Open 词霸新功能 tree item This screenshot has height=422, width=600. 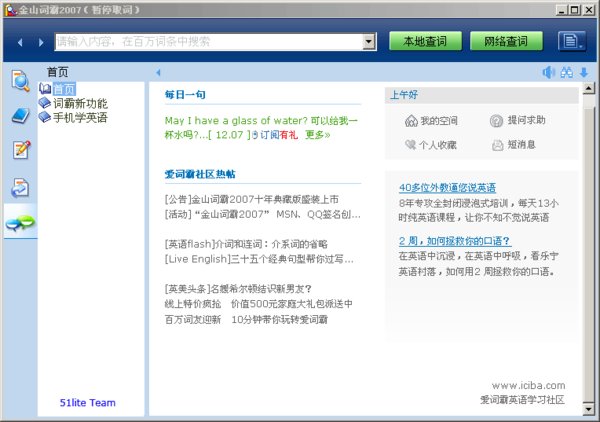(x=80, y=103)
